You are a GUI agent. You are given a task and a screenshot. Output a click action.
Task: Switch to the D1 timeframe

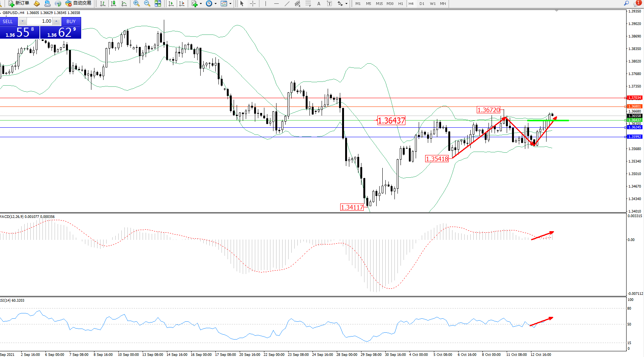coord(422,3)
